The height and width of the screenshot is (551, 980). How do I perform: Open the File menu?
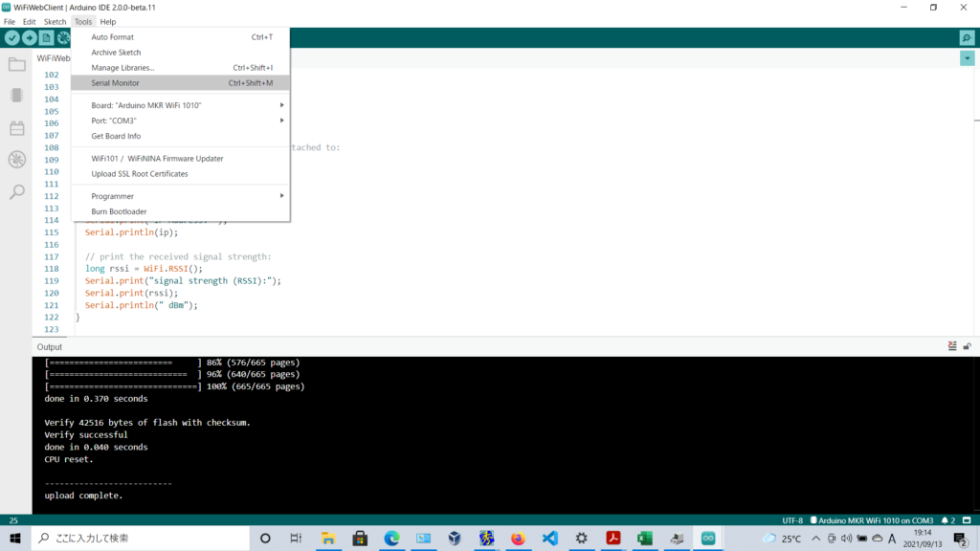[10, 21]
